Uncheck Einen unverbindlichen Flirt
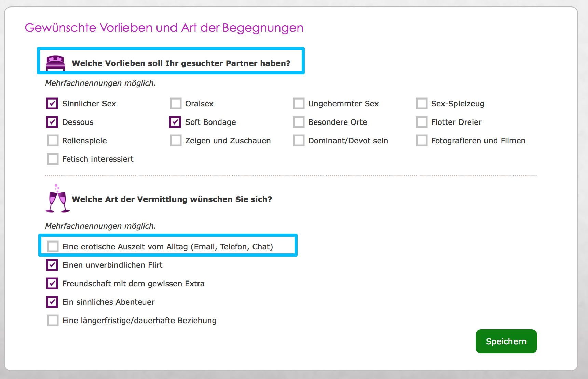This screenshot has width=588, height=379. pos(52,265)
